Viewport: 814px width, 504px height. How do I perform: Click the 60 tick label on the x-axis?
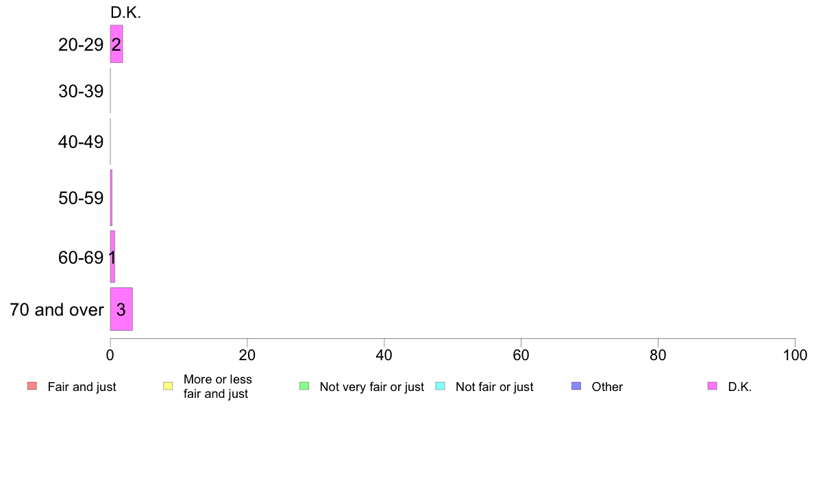click(x=521, y=355)
